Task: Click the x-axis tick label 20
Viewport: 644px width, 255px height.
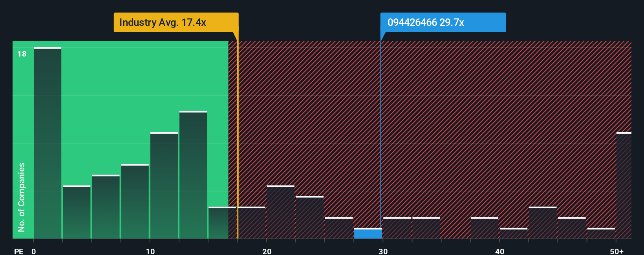Action: click(267, 251)
